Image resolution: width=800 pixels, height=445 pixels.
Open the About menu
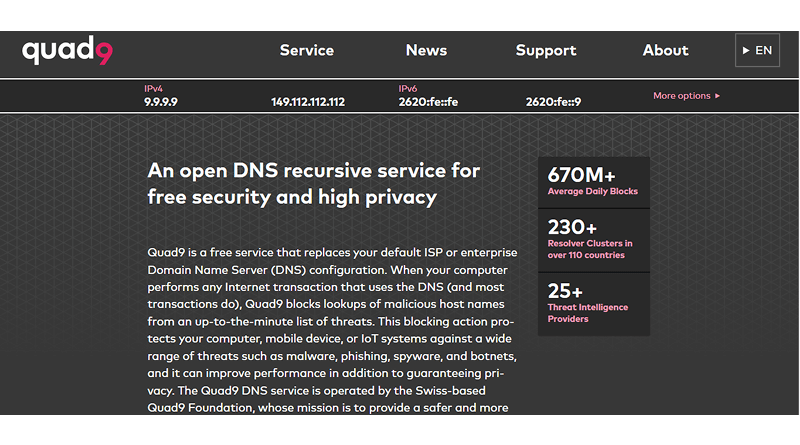tap(665, 50)
